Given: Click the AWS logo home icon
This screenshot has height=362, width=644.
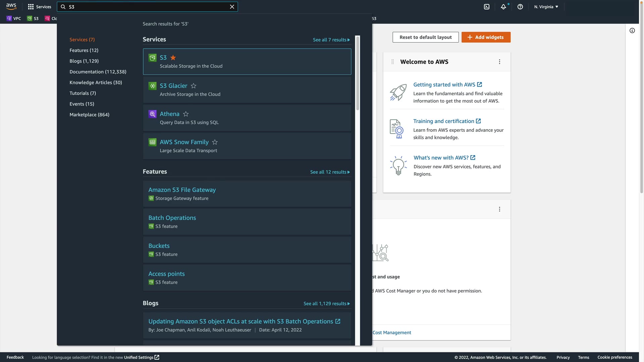Looking at the screenshot, I should [x=11, y=7].
